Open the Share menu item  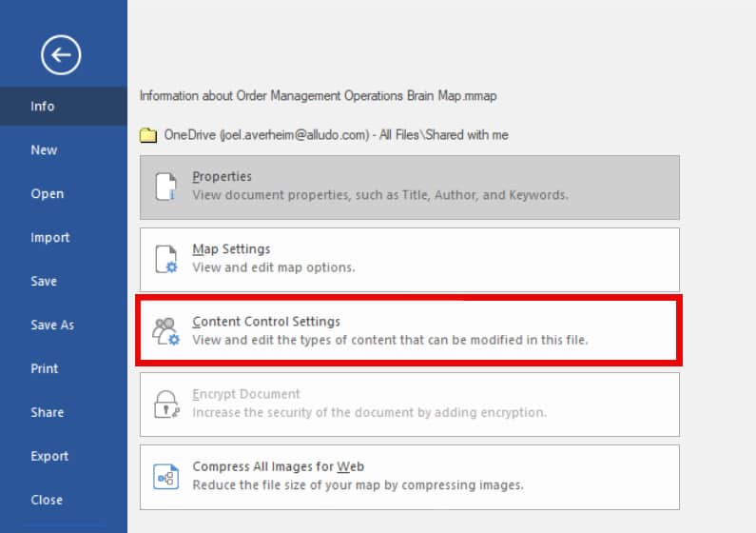(x=47, y=413)
